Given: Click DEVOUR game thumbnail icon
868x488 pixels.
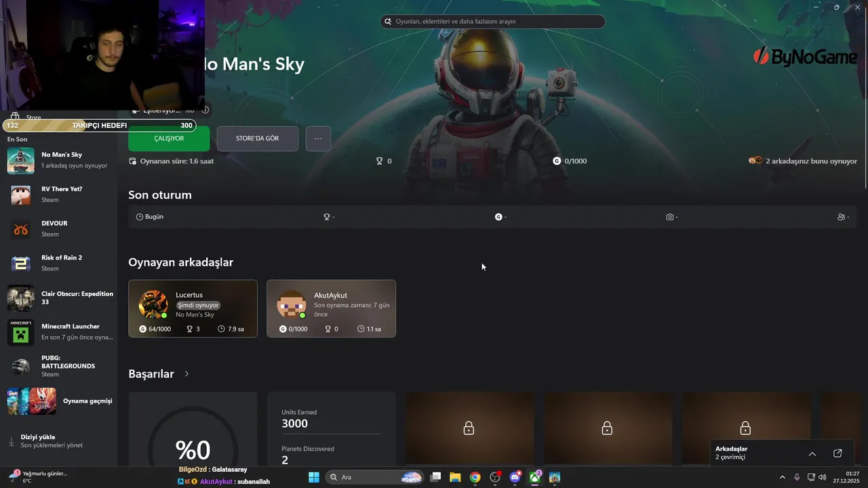Looking at the screenshot, I should point(21,229).
